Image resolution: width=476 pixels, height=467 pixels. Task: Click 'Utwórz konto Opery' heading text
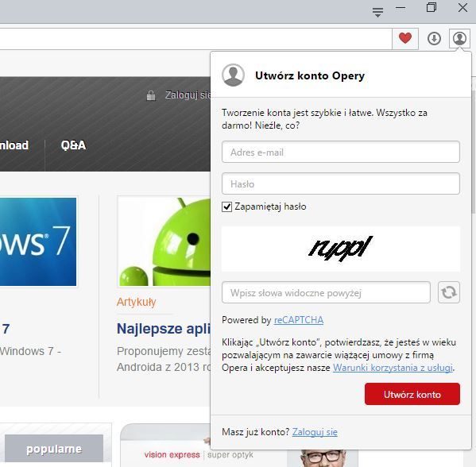[310, 75]
